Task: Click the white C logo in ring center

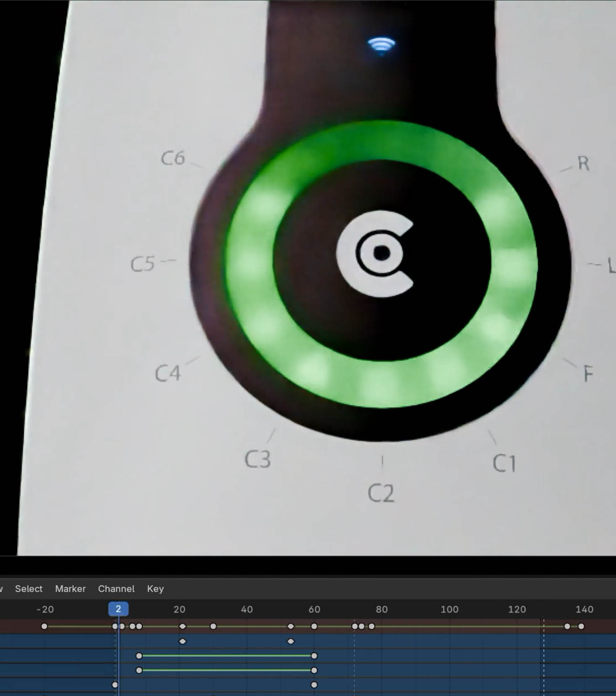Action: pyautogui.click(x=375, y=254)
